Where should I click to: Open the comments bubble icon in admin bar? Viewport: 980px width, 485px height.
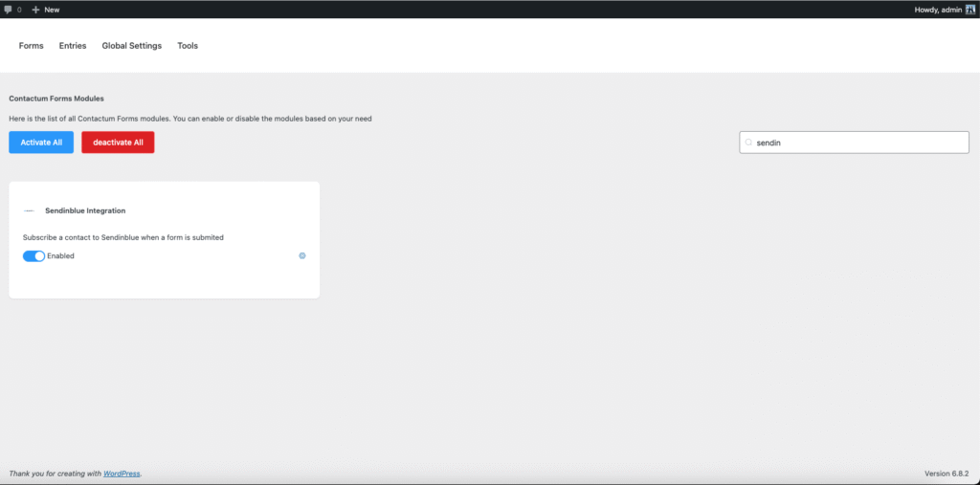coord(9,9)
